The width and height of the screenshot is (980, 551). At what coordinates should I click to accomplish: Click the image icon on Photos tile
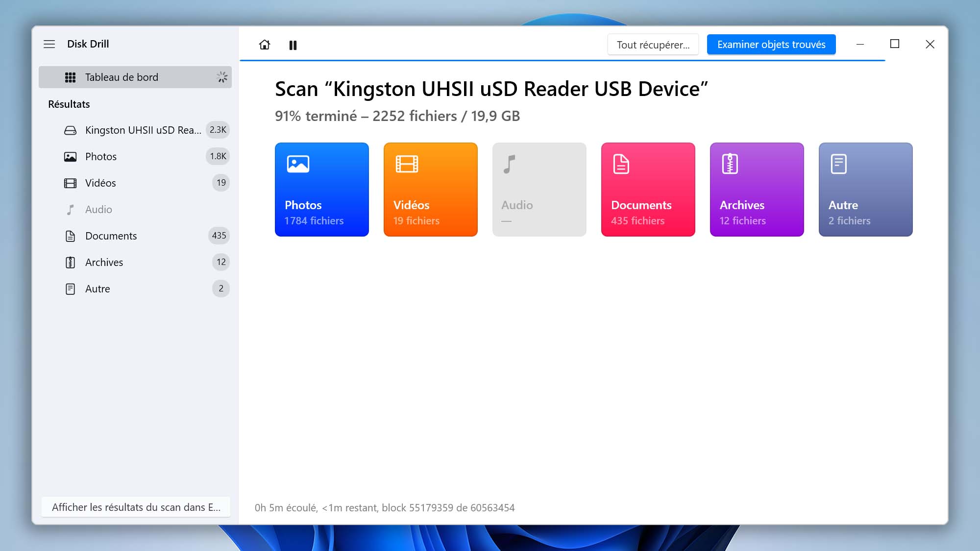tap(298, 164)
